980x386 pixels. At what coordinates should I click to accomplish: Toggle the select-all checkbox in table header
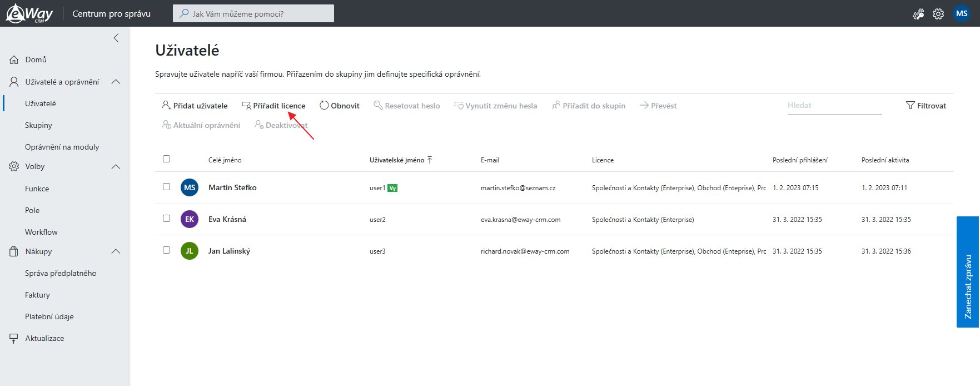click(166, 159)
